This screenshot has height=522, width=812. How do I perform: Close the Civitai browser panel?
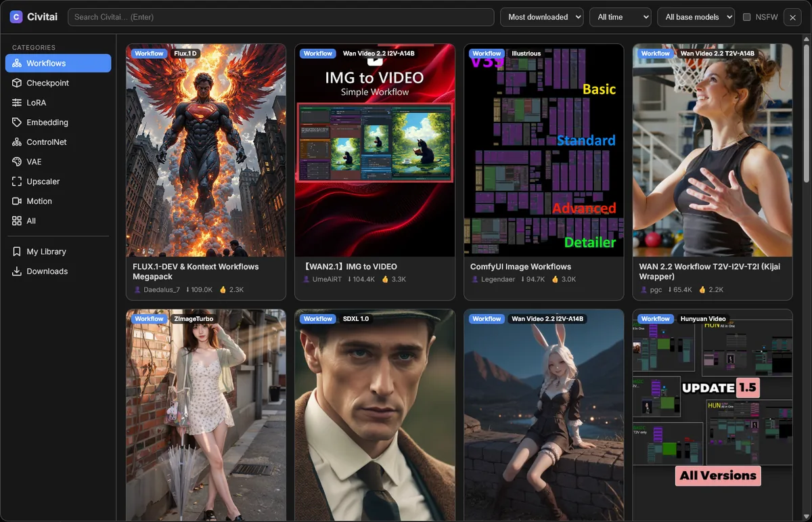(x=792, y=18)
